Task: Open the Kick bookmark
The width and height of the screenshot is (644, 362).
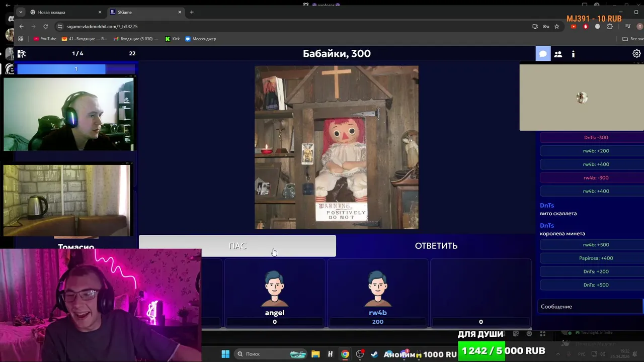Action: click(172, 39)
